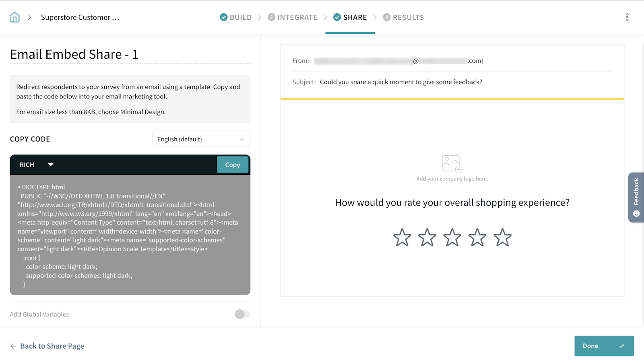644x363 pixels.
Task: Select the third rating star
Action: (452, 238)
